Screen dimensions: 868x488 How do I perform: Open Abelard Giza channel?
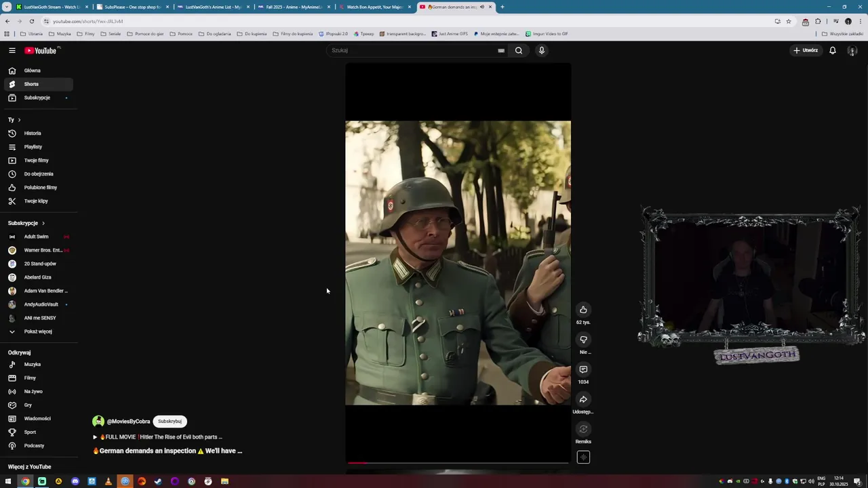[39, 277]
